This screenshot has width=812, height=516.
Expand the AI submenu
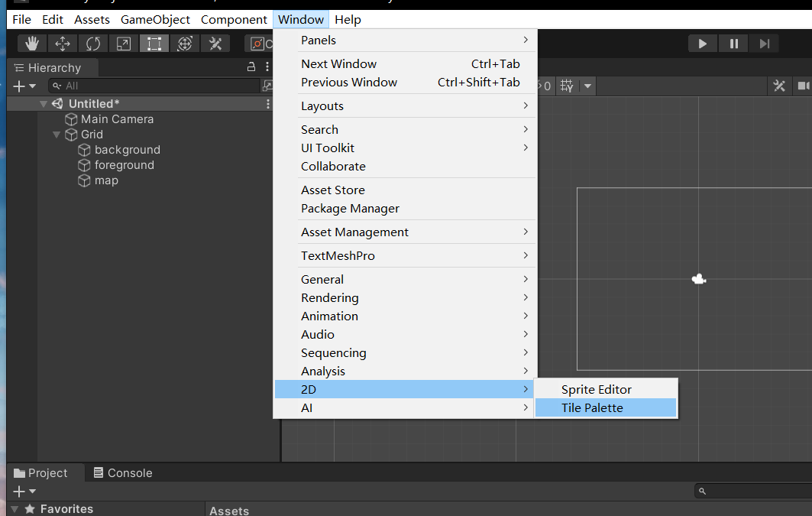pyautogui.click(x=406, y=408)
